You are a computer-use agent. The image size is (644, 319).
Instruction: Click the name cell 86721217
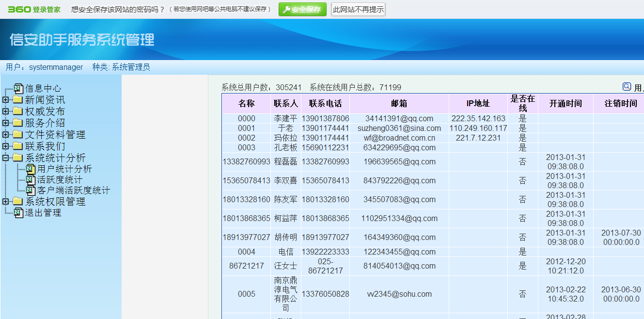[x=246, y=266]
